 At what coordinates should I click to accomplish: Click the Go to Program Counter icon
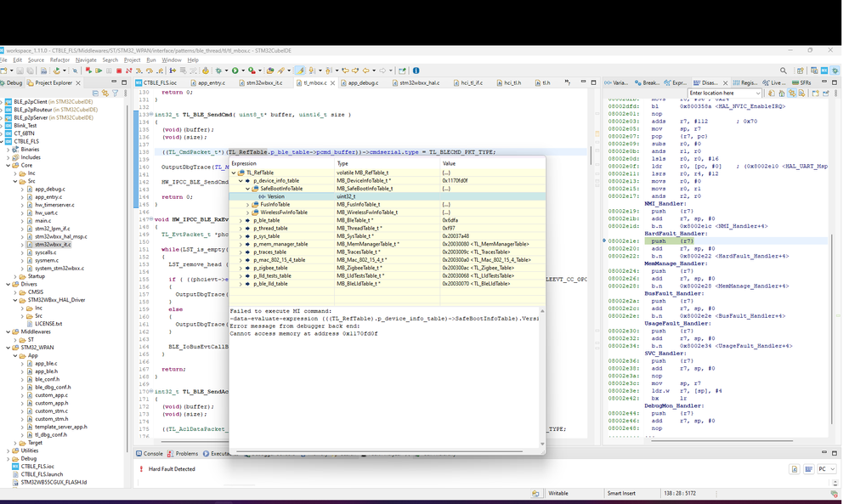tap(782, 93)
